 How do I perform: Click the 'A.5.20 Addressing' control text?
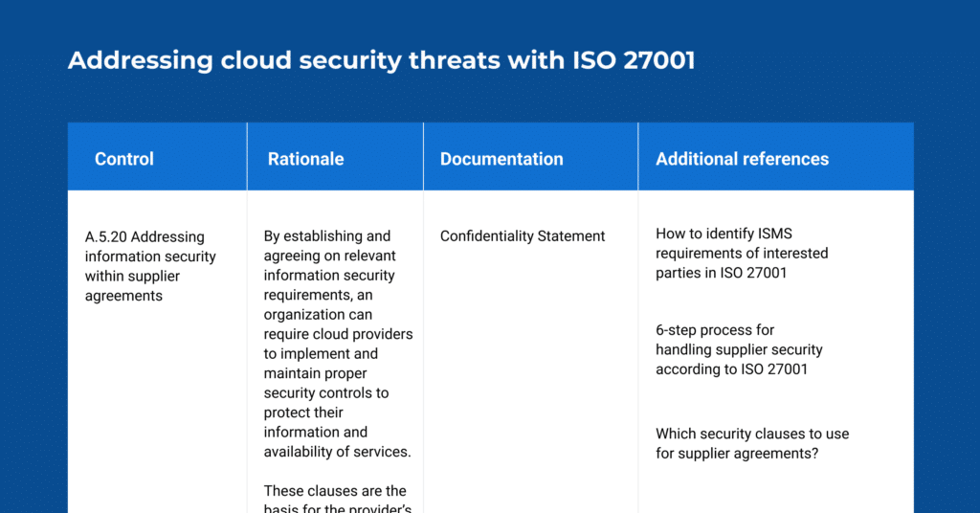[145, 236]
